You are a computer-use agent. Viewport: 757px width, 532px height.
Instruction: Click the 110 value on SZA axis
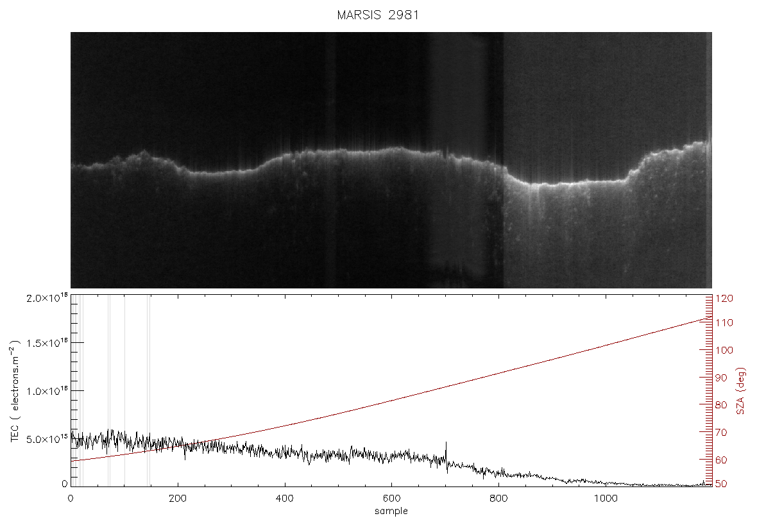[724, 322]
